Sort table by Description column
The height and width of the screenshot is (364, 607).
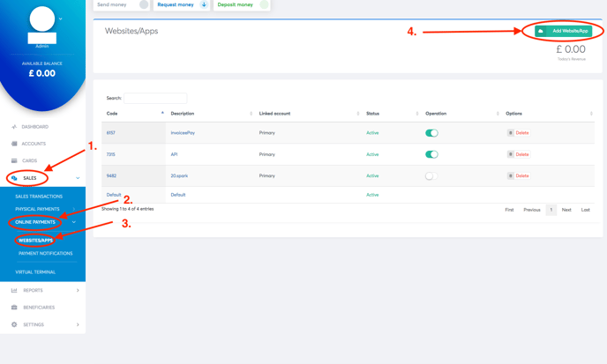pyautogui.click(x=212, y=114)
